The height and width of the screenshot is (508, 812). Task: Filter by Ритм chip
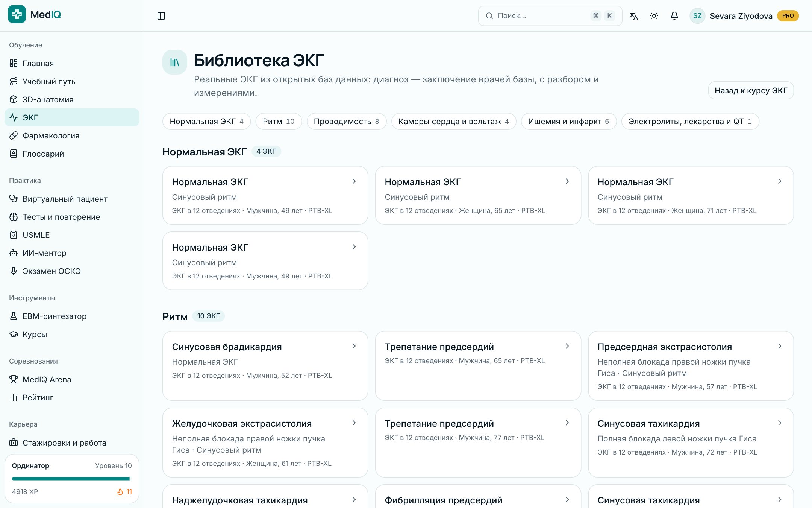pyautogui.click(x=279, y=122)
